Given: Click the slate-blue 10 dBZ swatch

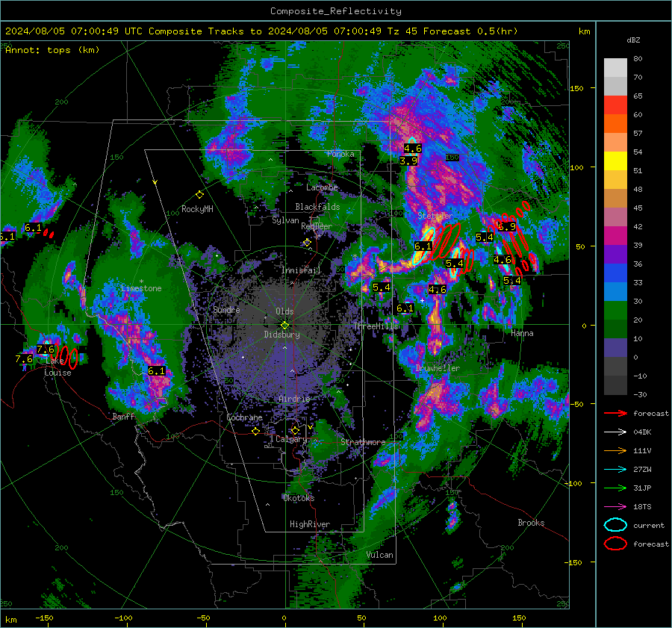Looking at the screenshot, I should [x=615, y=347].
